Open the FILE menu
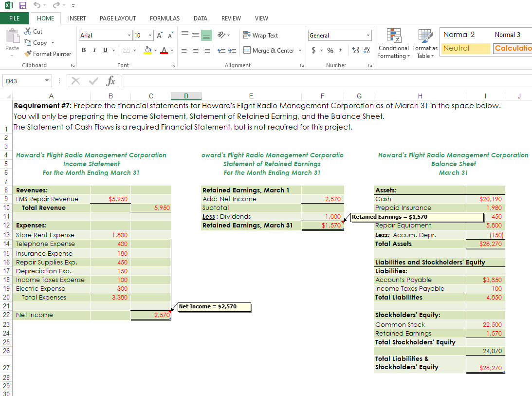532x396 pixels. pyautogui.click(x=15, y=18)
